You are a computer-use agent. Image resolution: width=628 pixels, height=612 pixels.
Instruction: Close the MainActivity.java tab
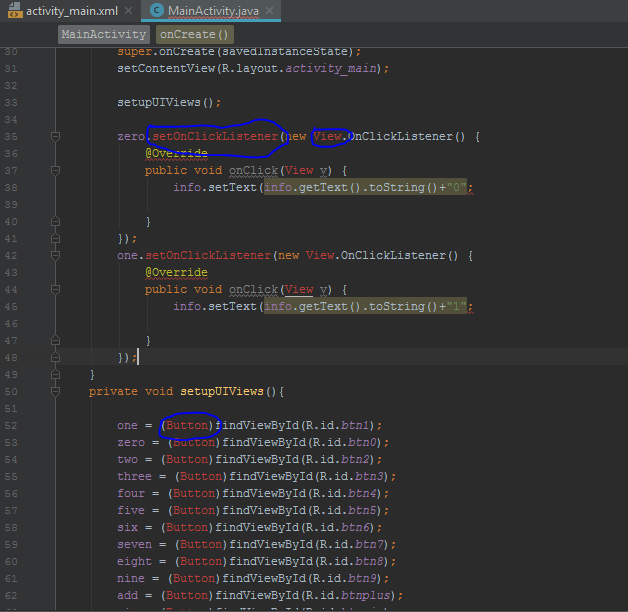[270, 11]
